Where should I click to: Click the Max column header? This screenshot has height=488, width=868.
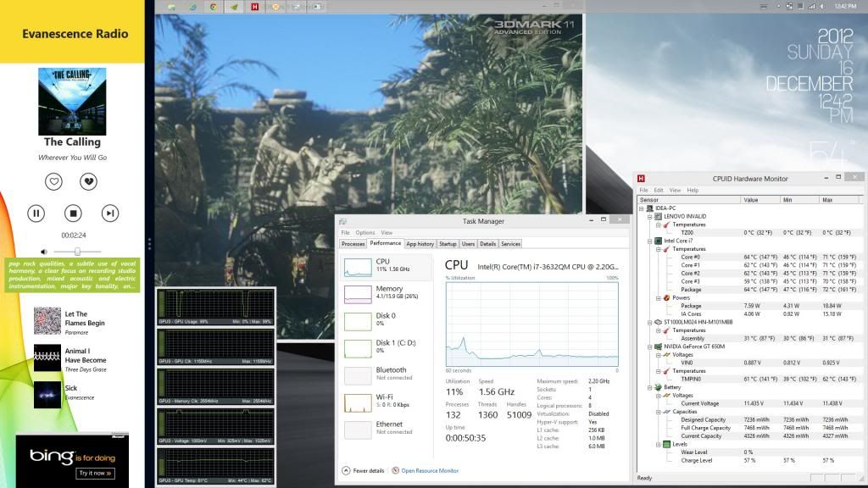[x=838, y=200]
